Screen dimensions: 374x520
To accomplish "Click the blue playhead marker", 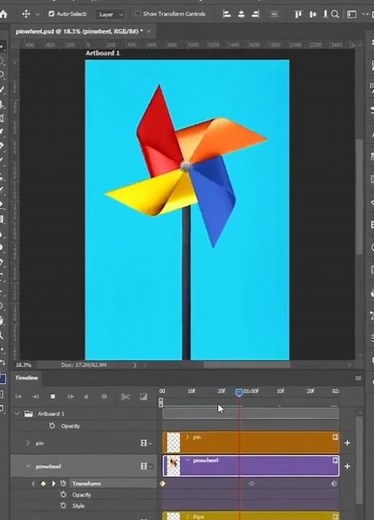I will (x=239, y=392).
